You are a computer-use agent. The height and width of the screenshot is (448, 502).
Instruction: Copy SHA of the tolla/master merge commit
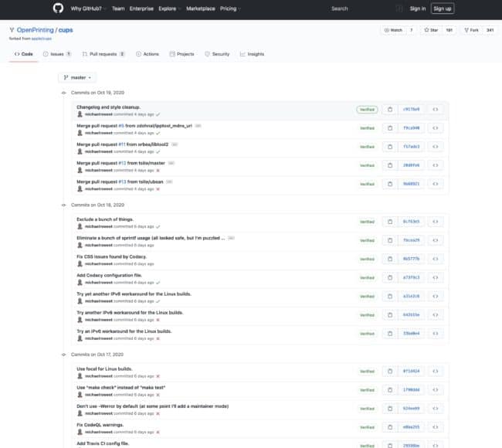pyautogui.click(x=390, y=165)
